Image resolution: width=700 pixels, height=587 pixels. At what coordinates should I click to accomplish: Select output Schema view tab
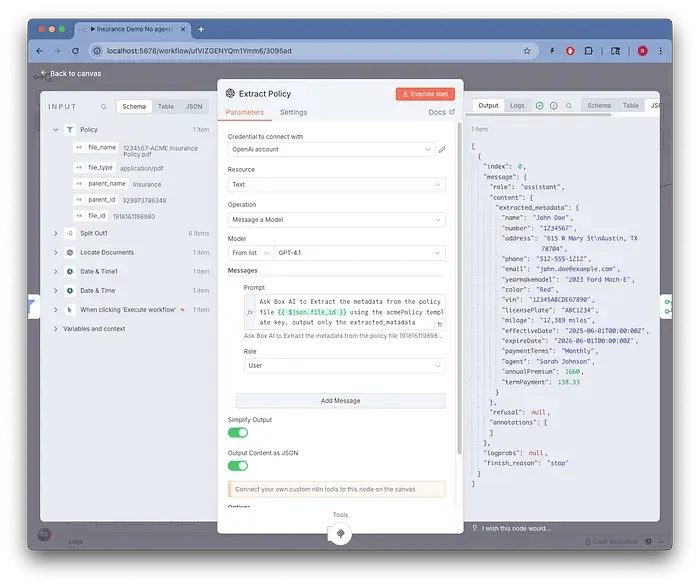pos(599,106)
